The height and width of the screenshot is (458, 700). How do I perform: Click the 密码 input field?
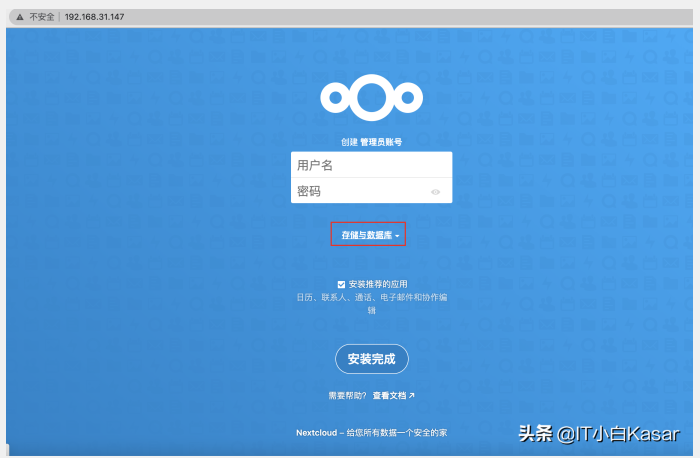[x=371, y=191]
